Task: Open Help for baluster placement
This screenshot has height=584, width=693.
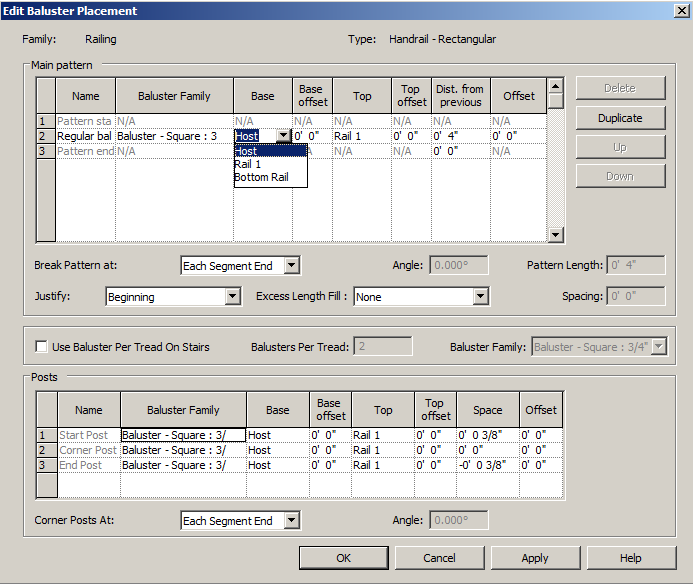Action: click(x=630, y=558)
